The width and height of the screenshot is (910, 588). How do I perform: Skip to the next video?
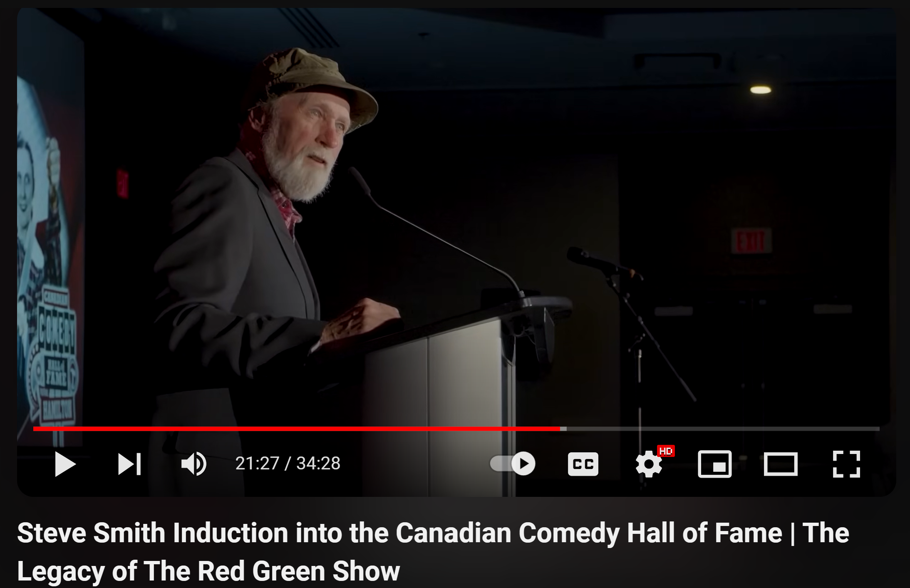coord(129,464)
